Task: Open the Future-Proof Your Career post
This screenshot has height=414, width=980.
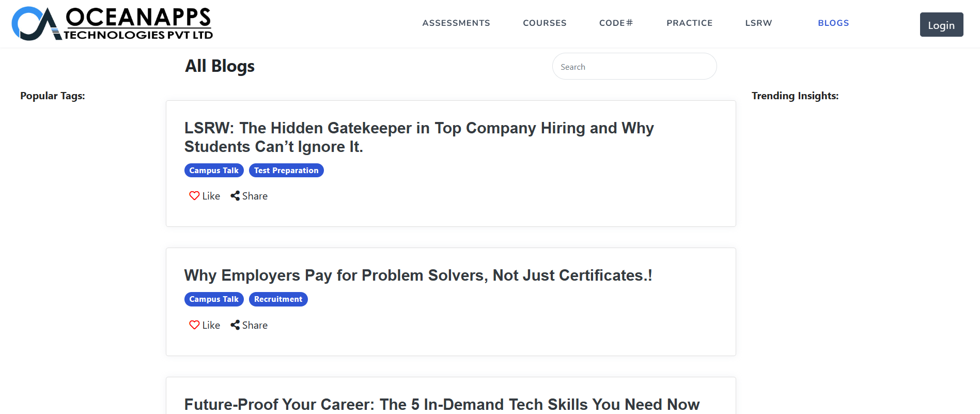Action: coord(442,404)
